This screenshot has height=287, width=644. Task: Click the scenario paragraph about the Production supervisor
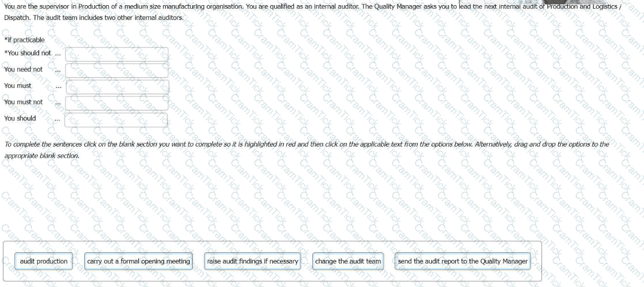click(255, 7)
